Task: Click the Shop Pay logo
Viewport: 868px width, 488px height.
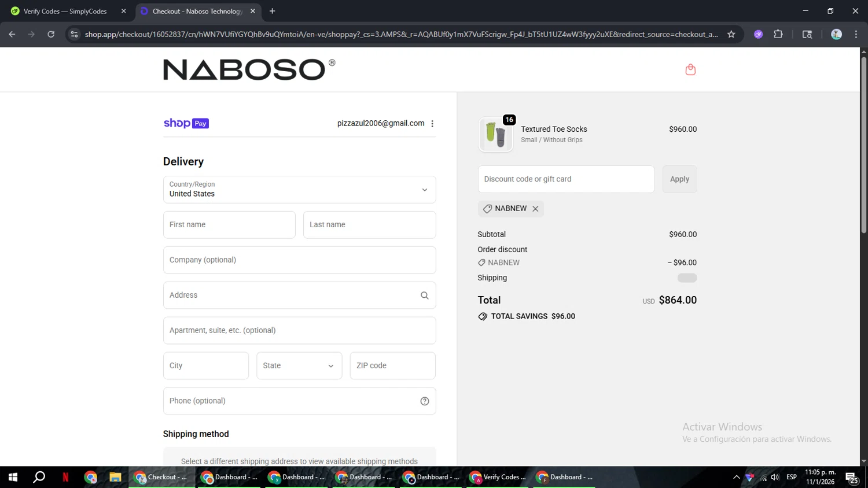Action: click(x=186, y=123)
